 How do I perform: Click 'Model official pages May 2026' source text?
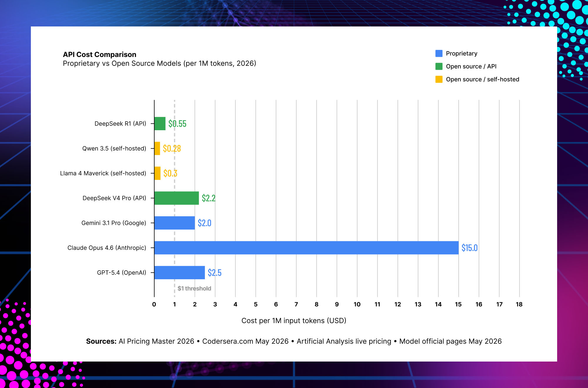[x=450, y=341]
